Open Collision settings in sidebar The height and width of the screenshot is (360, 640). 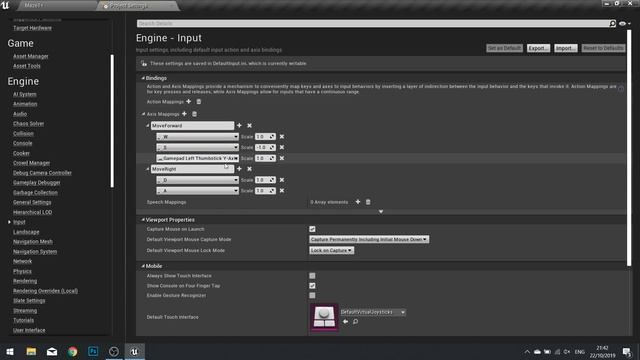(x=23, y=133)
